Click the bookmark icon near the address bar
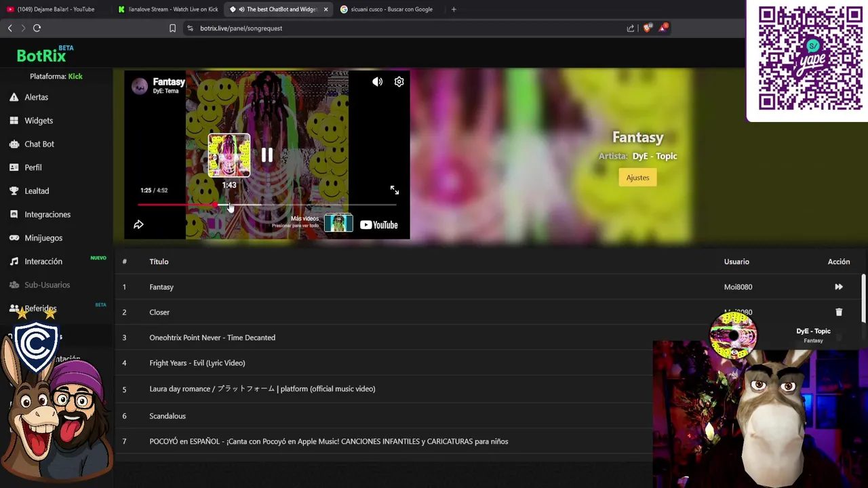 (172, 28)
